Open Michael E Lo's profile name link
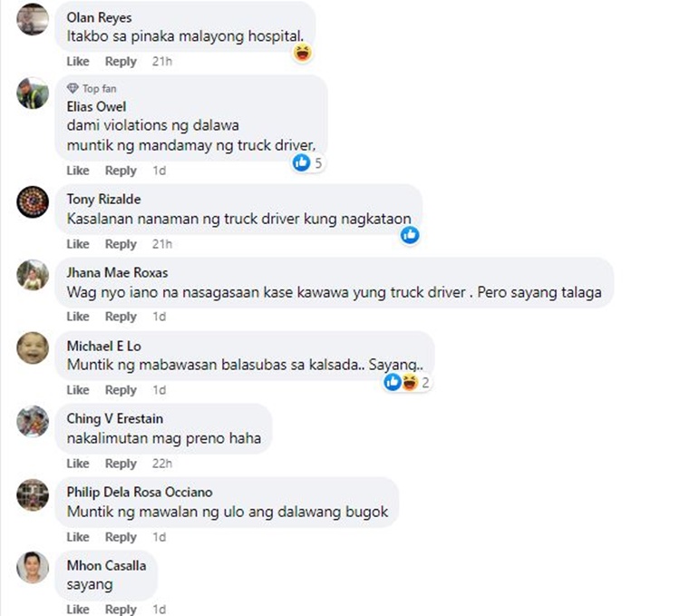 [104, 347]
